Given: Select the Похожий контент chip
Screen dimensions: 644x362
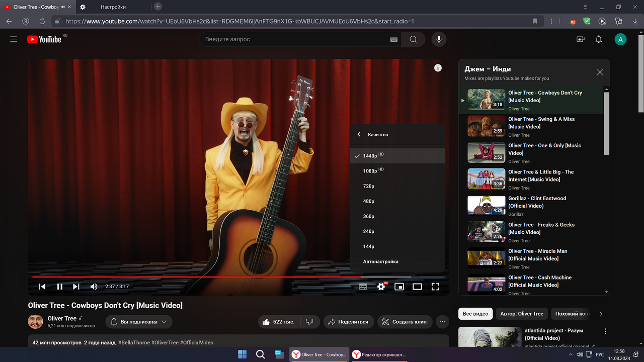Looking at the screenshot, I should [572, 314].
